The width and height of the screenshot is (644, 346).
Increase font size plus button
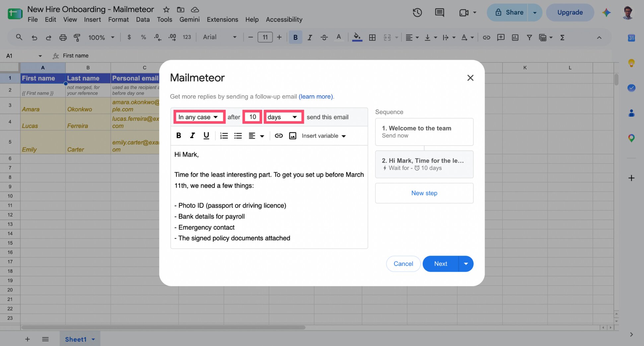pyautogui.click(x=279, y=37)
